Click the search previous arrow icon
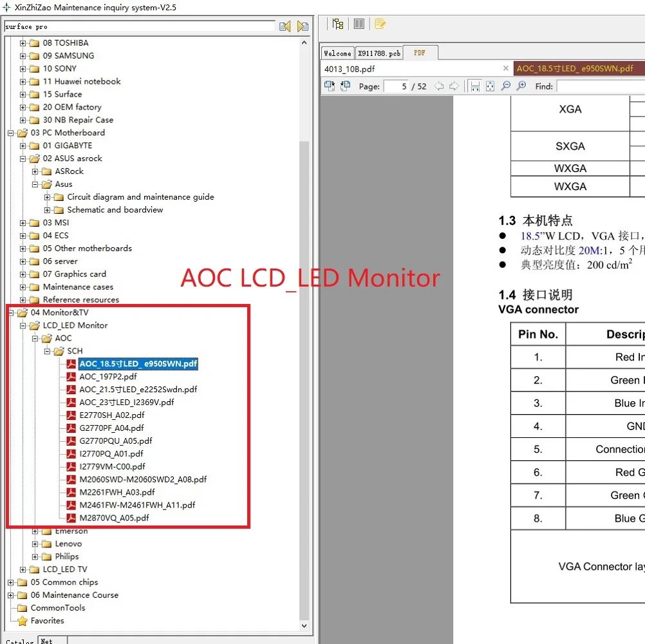The image size is (645, 644). click(x=285, y=27)
